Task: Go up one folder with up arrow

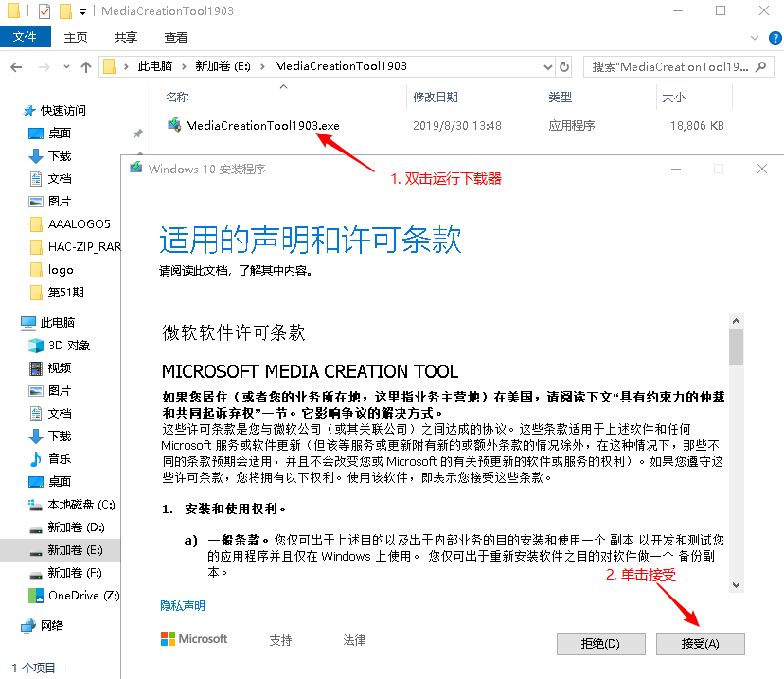Action: click(86, 67)
